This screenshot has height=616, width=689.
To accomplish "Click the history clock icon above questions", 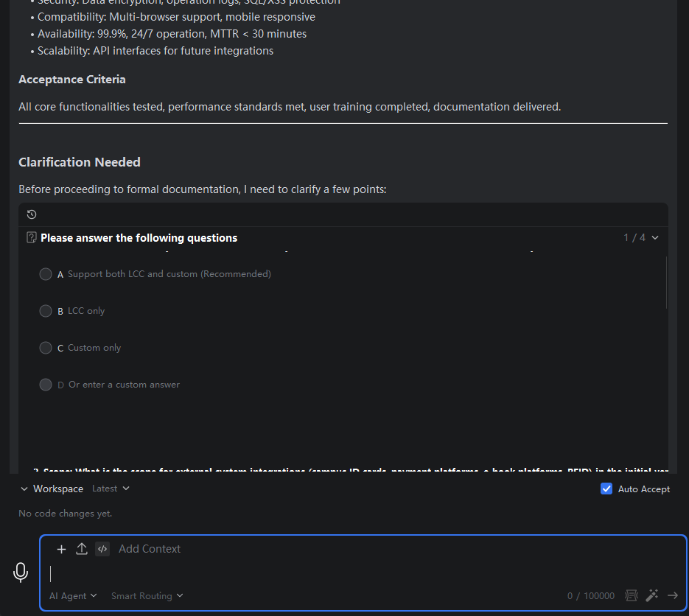I will (32, 214).
